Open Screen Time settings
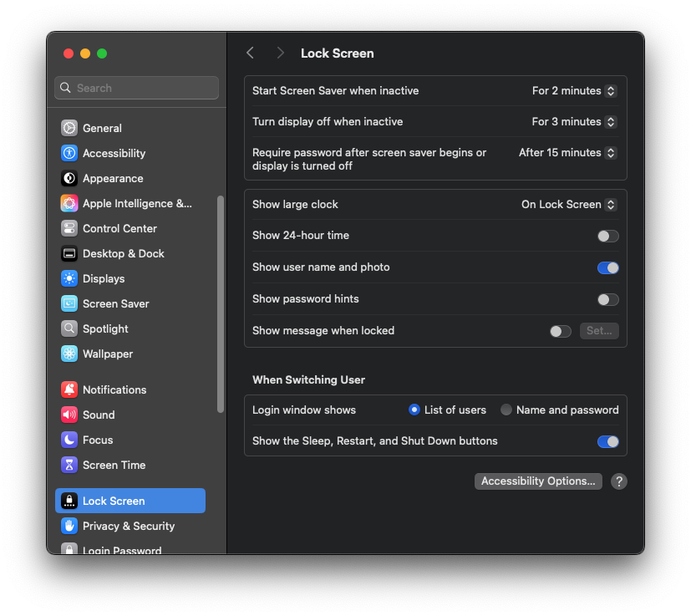This screenshot has height=616, width=691. [130, 466]
